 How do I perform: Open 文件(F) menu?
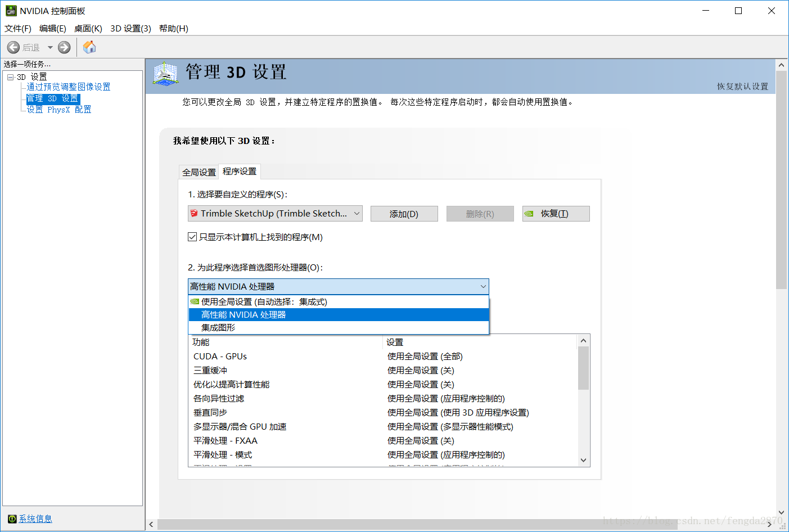(18, 28)
